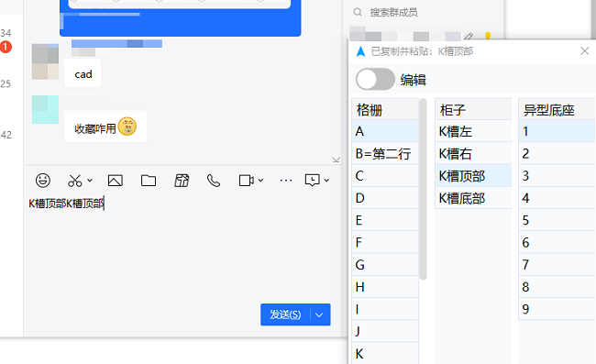Select item 7 in 异型底座 list
596x364 pixels.
pyautogui.click(x=557, y=264)
